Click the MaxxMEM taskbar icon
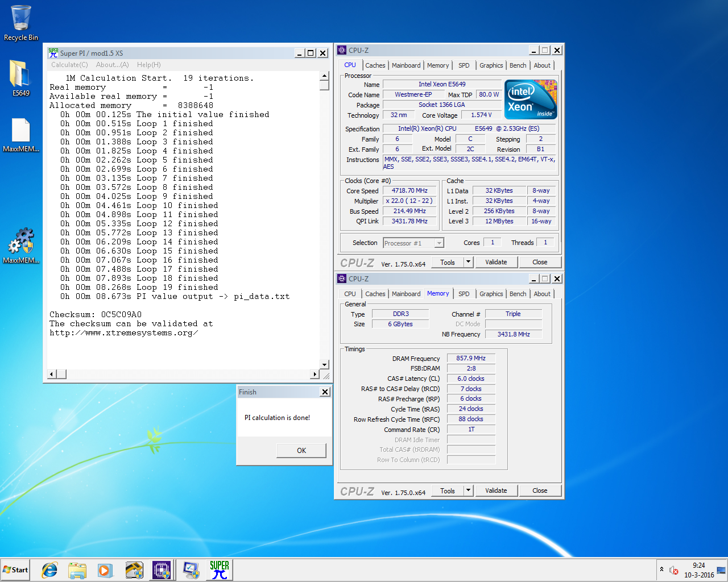 pos(134,570)
